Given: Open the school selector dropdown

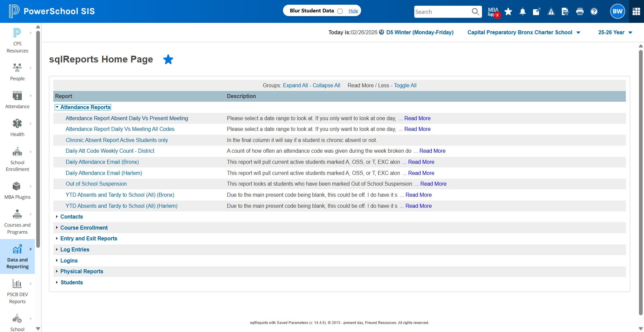Looking at the screenshot, I should [x=524, y=32].
